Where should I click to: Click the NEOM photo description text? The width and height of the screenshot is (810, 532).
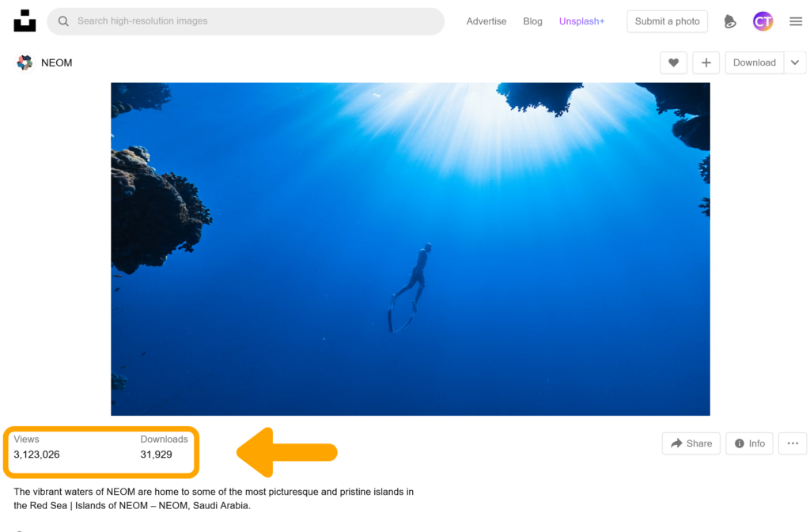point(214,499)
